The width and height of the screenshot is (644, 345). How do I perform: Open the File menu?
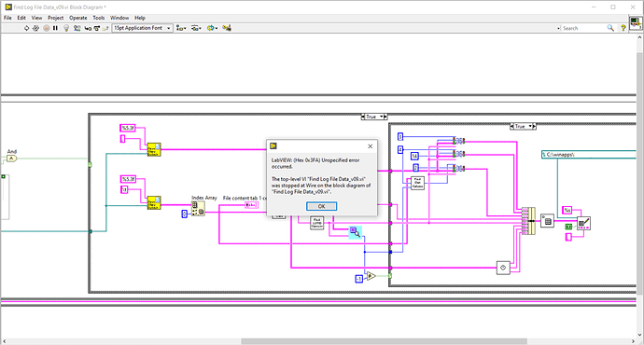(x=7, y=18)
